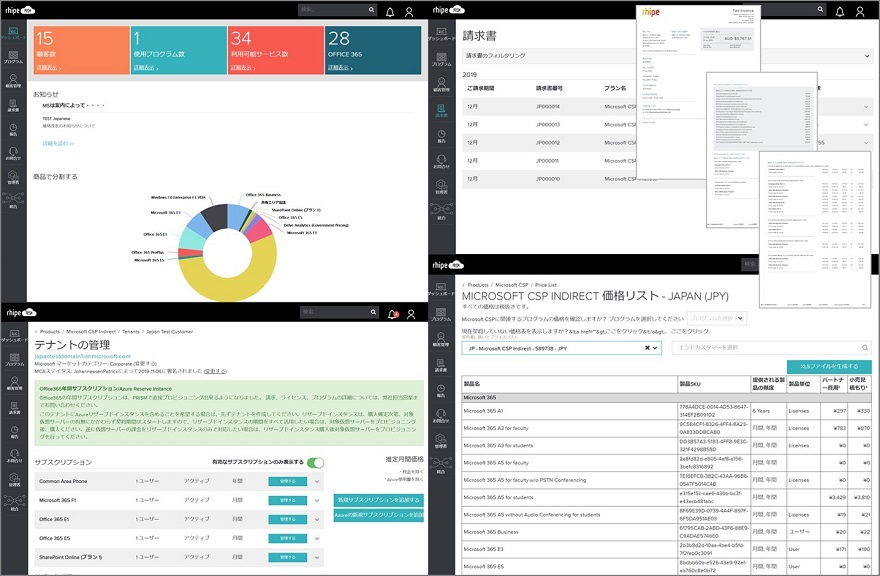Open support headset icon in tenant window sidebar
Image resolution: width=880 pixels, height=576 pixels.
[x=15, y=455]
